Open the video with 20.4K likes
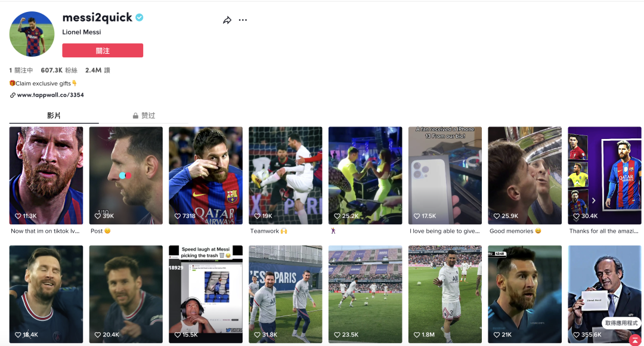Image resolution: width=644 pixels, height=346 pixels. tap(126, 294)
